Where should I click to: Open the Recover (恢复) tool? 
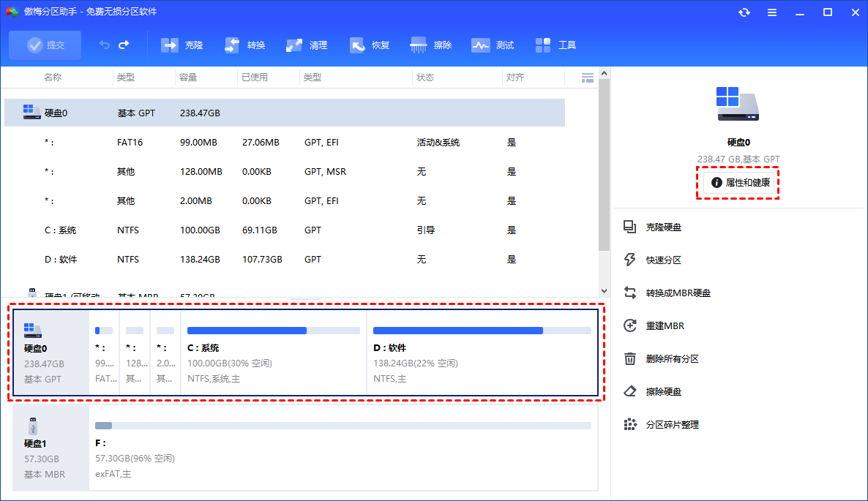[358, 45]
